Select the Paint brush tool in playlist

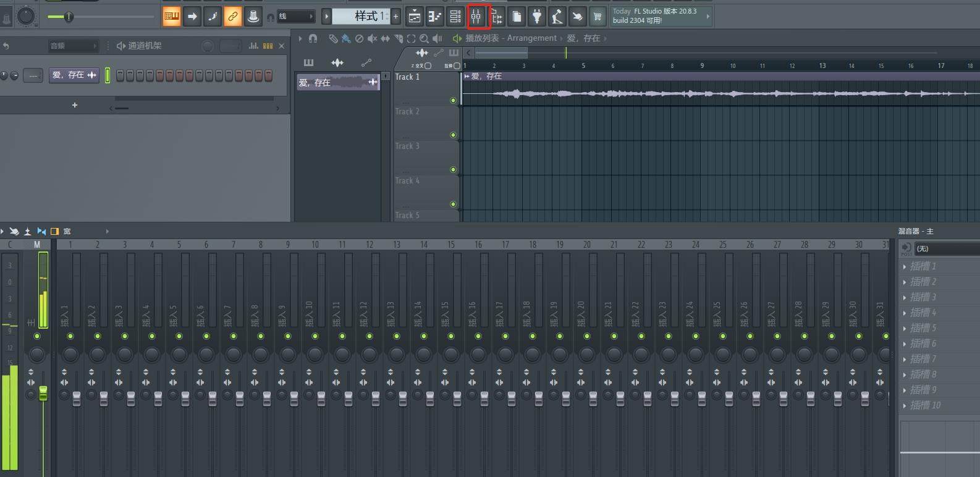pos(346,38)
